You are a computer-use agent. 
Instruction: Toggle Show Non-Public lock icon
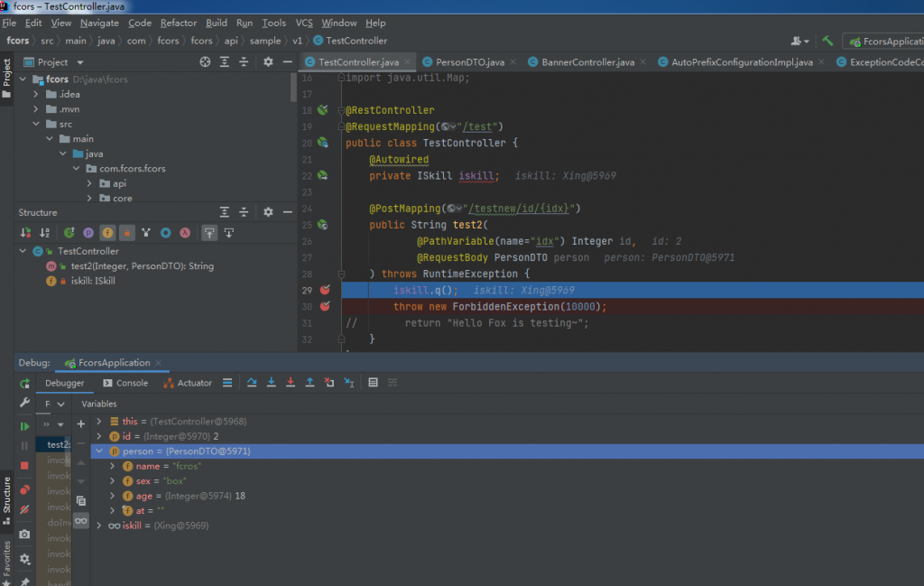126,233
